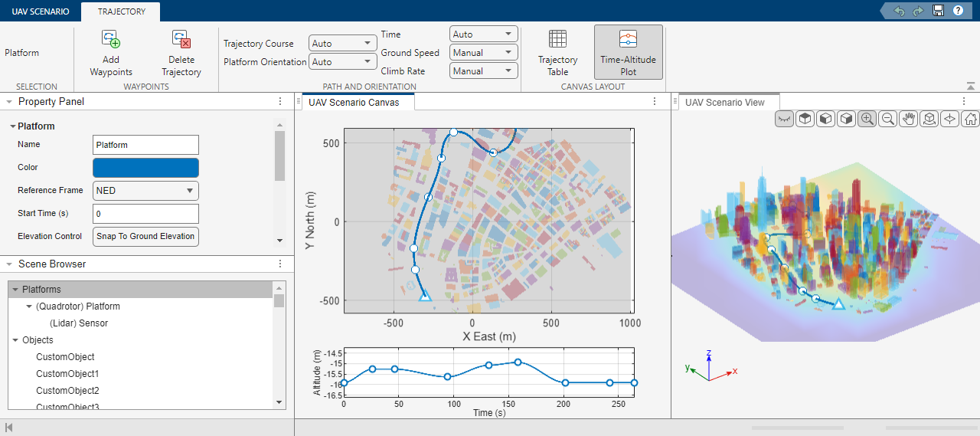
Task: Select the zoom out magnifier tool
Action: tap(887, 119)
